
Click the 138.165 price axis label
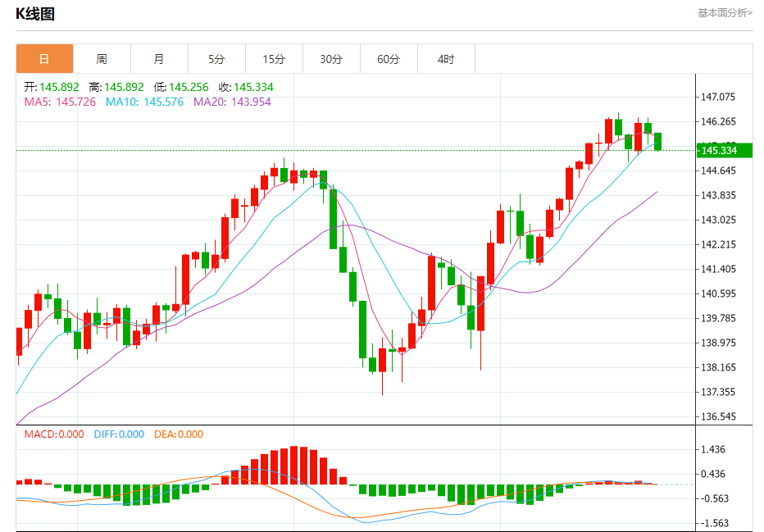pyautogui.click(x=718, y=367)
